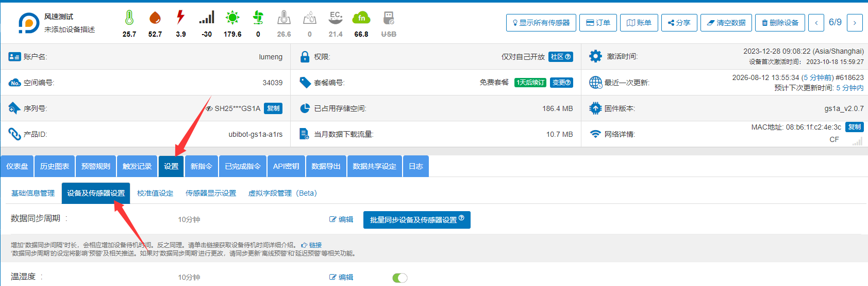Click the 变更 plan badge
Screen dimensions: 868x286
click(561, 83)
